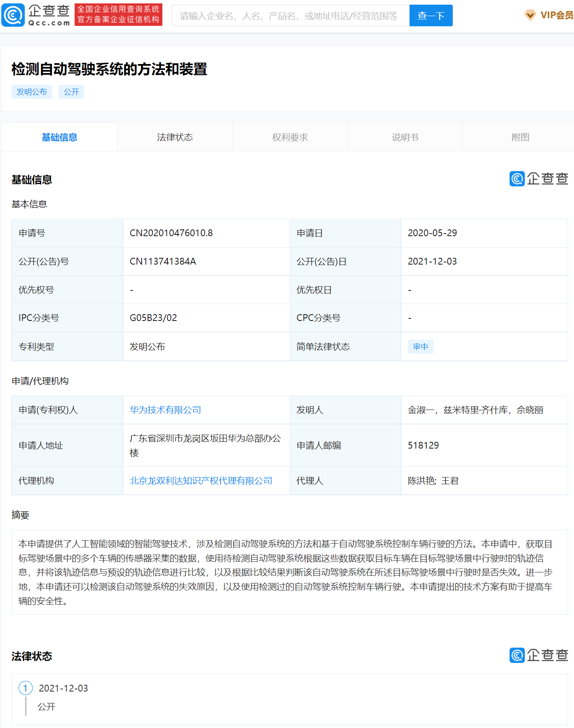Select the 基础信息 tab

coord(59,137)
